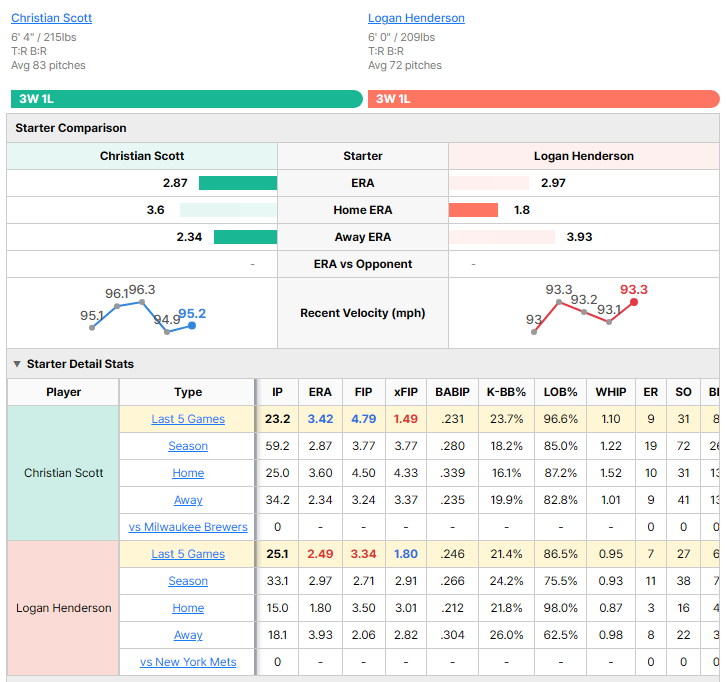Click the ERA vs Opponent row label
This screenshot has height=682, width=726.
(363, 264)
